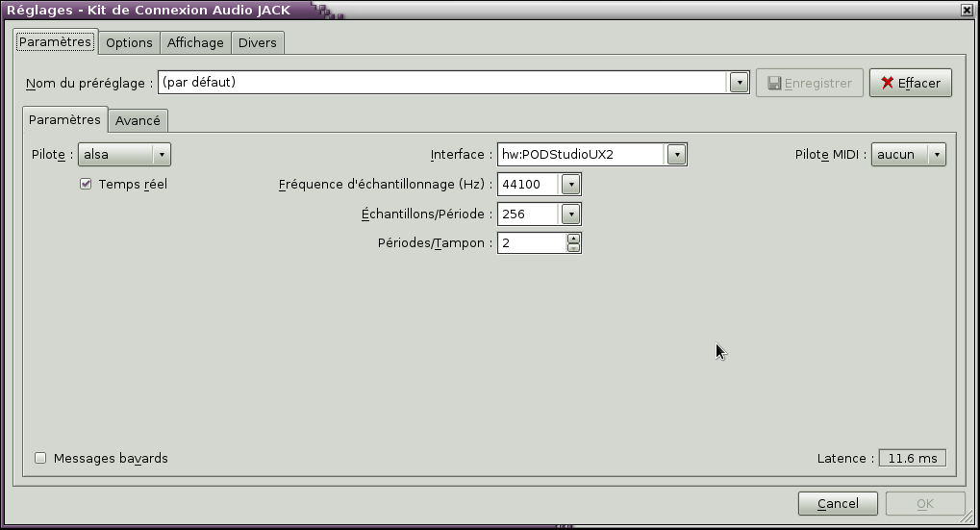Click the Effacer button

(x=911, y=83)
